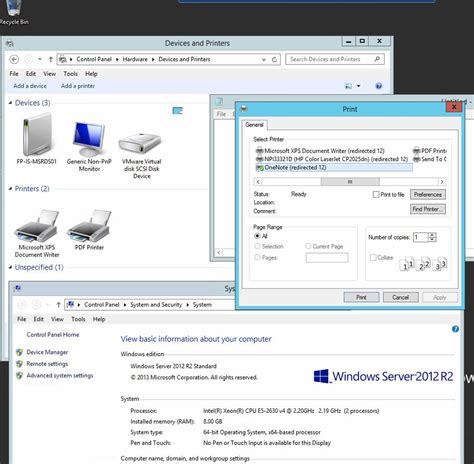Screen dimensions: 474x464
Task: Switch to General tab in Print dialog
Action: pyautogui.click(x=254, y=125)
